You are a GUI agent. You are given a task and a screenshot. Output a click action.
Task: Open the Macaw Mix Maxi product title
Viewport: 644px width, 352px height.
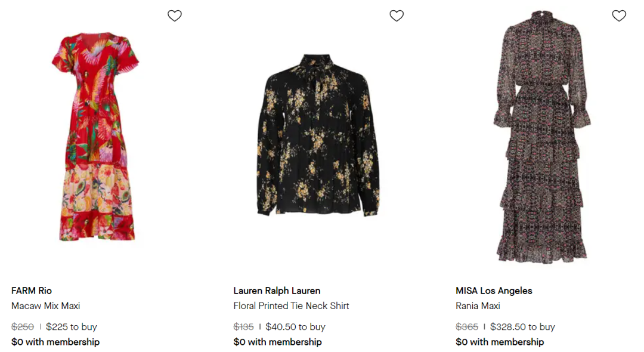pyautogui.click(x=45, y=305)
